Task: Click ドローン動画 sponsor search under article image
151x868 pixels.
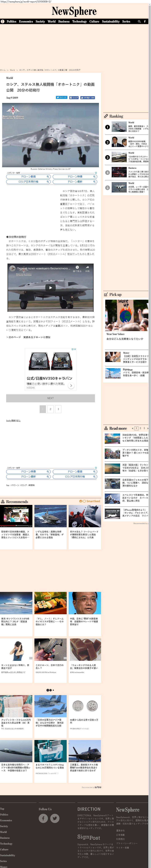Action: 28,177
